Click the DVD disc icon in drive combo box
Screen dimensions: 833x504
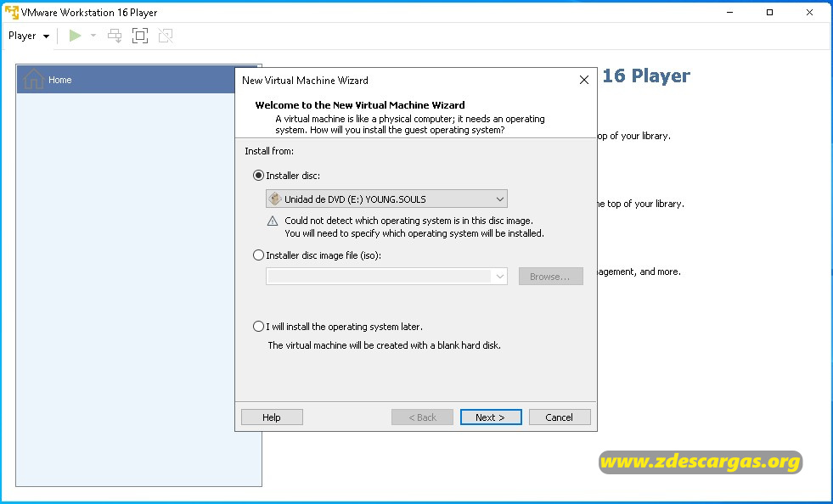pyautogui.click(x=274, y=199)
